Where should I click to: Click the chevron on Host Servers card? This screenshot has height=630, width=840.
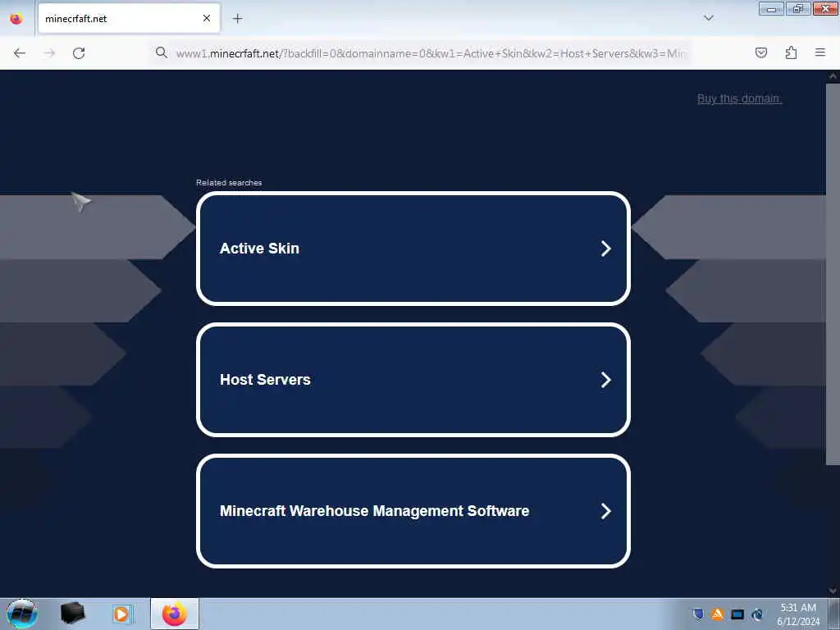click(x=606, y=380)
